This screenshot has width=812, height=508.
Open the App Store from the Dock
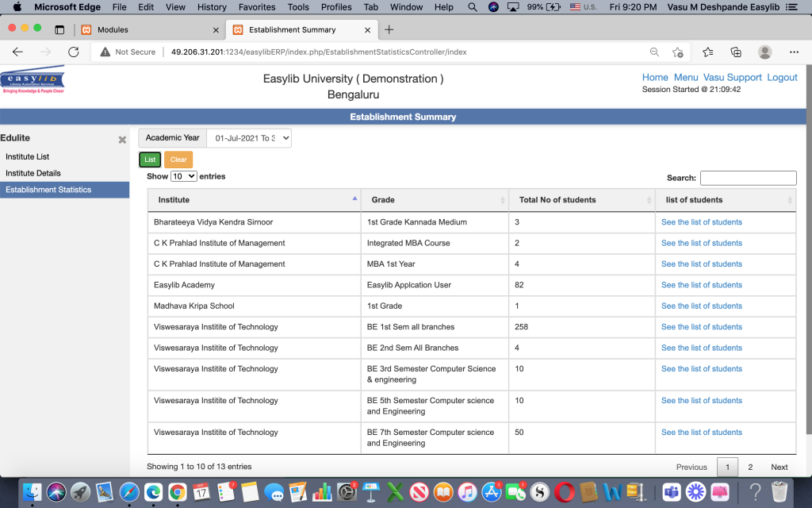click(491, 491)
